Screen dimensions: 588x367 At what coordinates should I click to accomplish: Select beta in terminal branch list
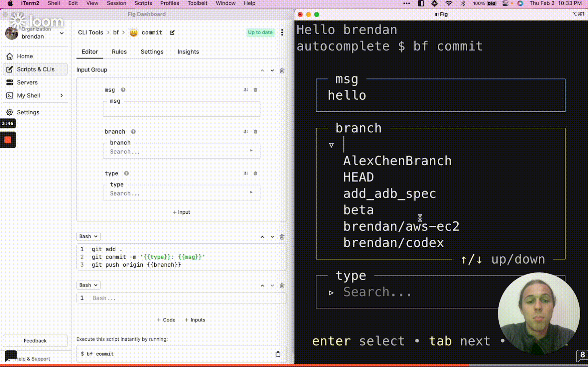pyautogui.click(x=358, y=210)
